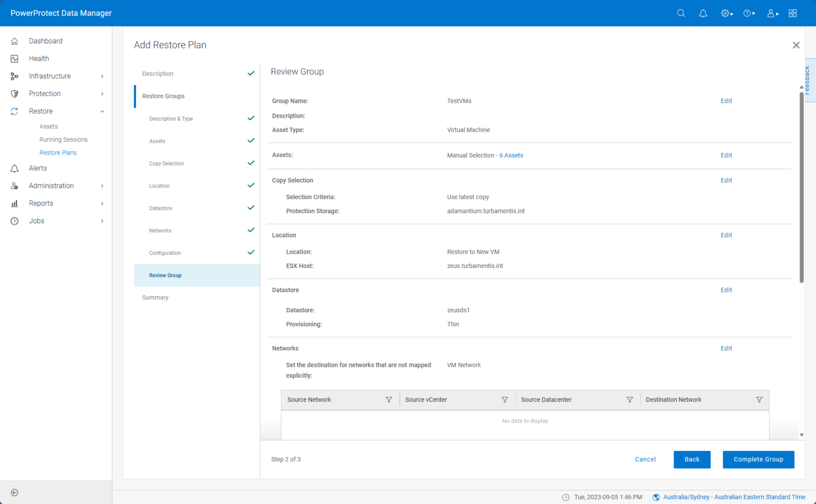Image resolution: width=816 pixels, height=504 pixels.
Task: Open the user account icon menu
Action: pyautogui.click(x=770, y=13)
